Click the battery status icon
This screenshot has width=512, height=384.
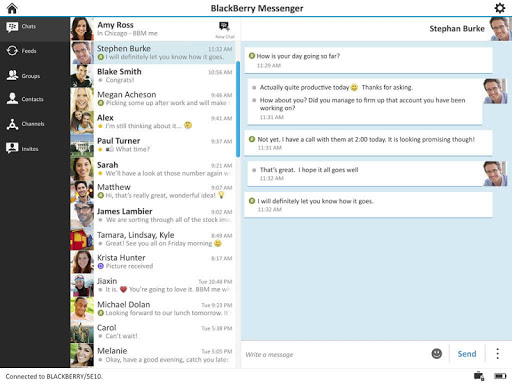[500, 376]
